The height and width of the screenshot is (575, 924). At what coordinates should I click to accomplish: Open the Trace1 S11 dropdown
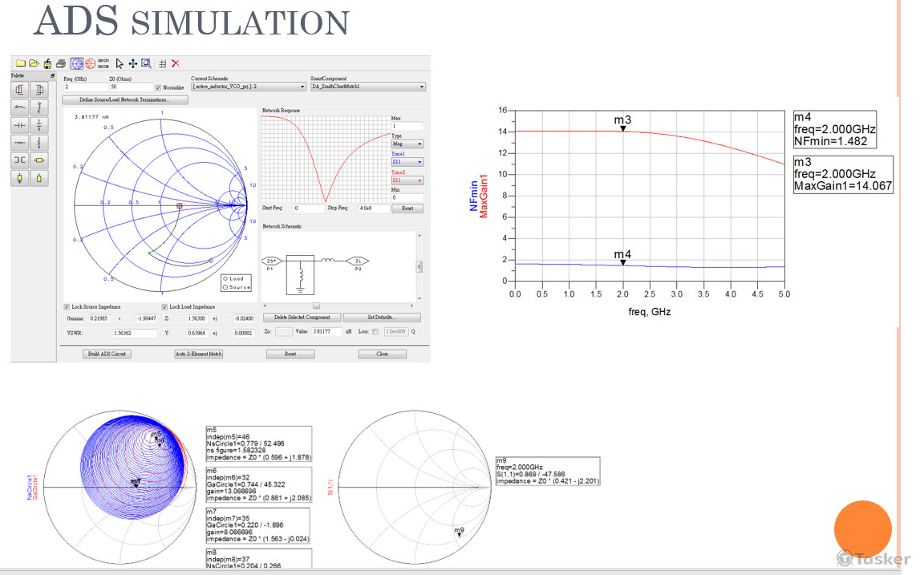407,162
